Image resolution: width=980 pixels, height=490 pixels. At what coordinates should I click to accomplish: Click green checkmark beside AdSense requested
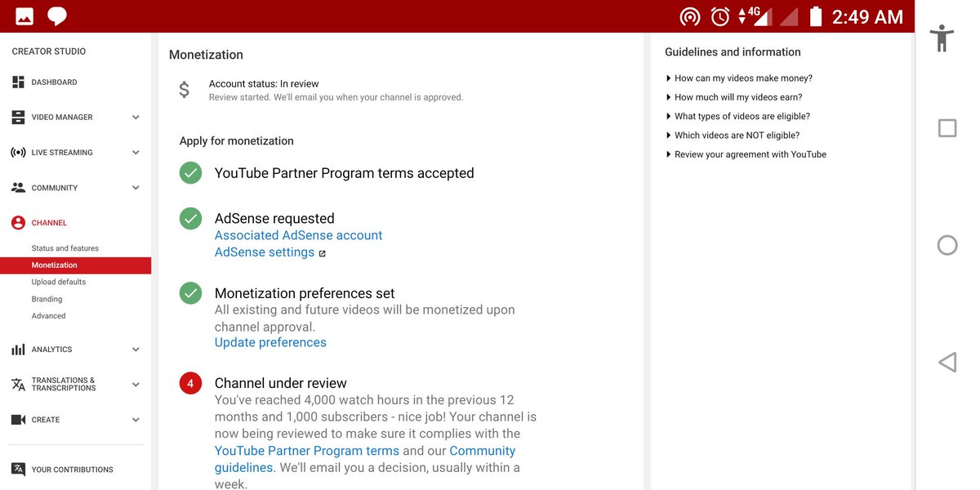(190, 218)
